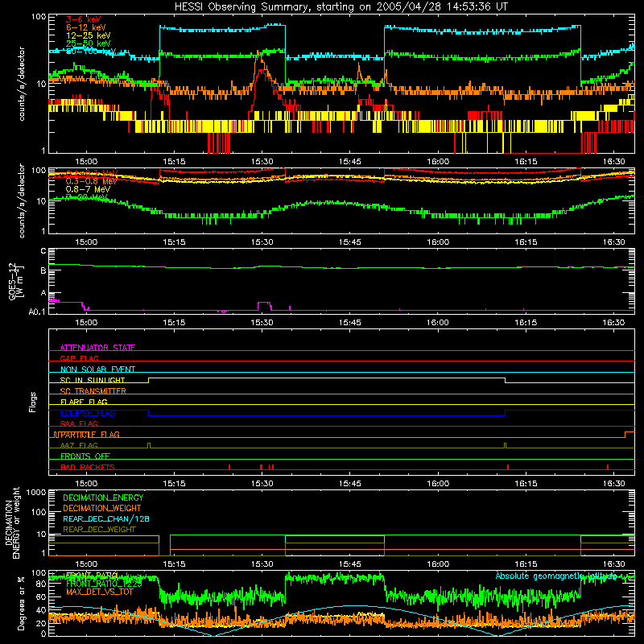
Task: Click the '0.3-0.8 MeV' legend label
Action: [91, 181]
